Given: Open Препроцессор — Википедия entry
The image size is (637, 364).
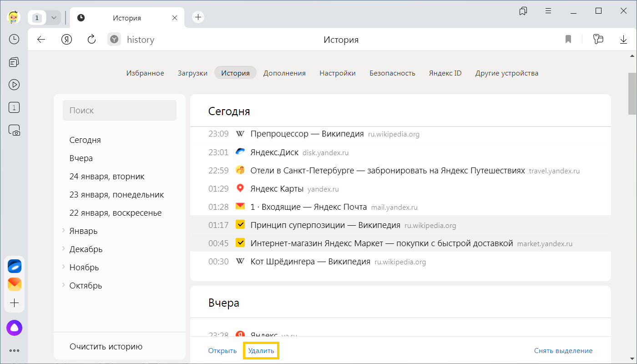Looking at the screenshot, I should pyautogui.click(x=307, y=134).
